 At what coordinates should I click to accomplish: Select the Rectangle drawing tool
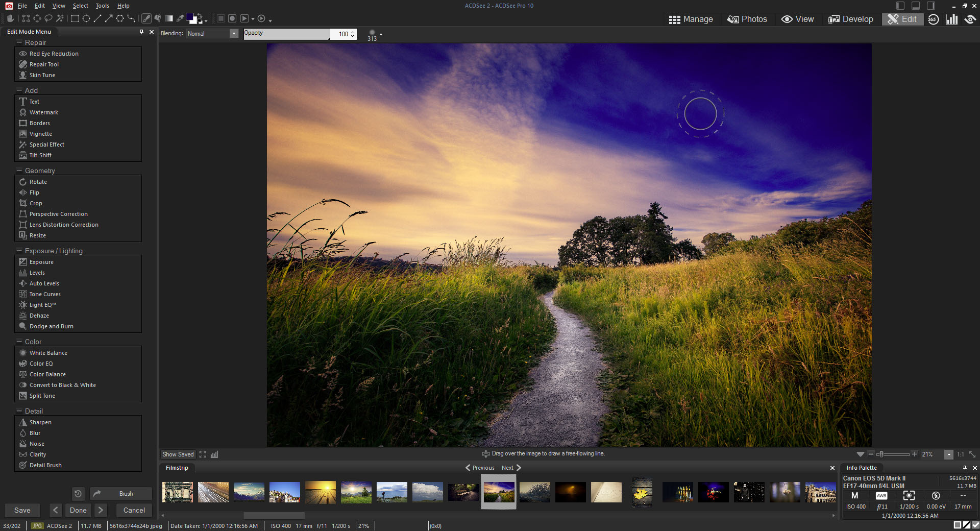[75, 18]
